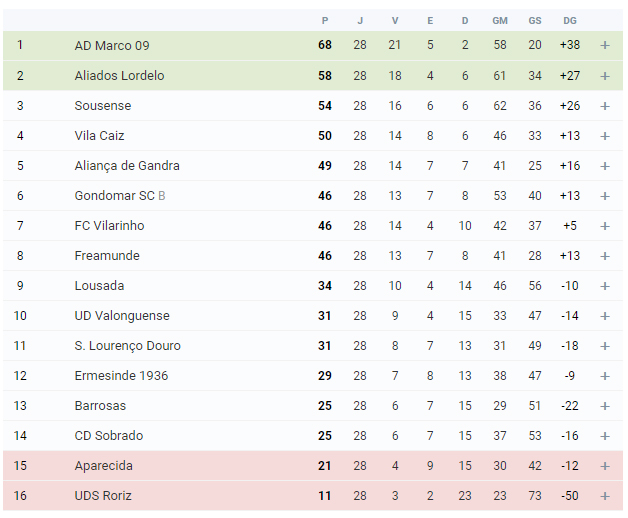Click the plus icon next to Freamunde
The height and width of the screenshot is (518, 628).
[605, 256]
